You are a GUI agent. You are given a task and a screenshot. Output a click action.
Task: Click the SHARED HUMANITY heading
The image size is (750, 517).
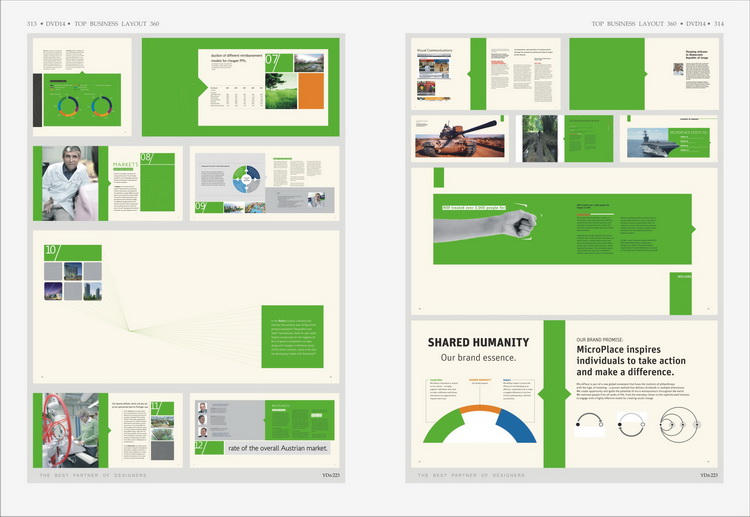478,342
